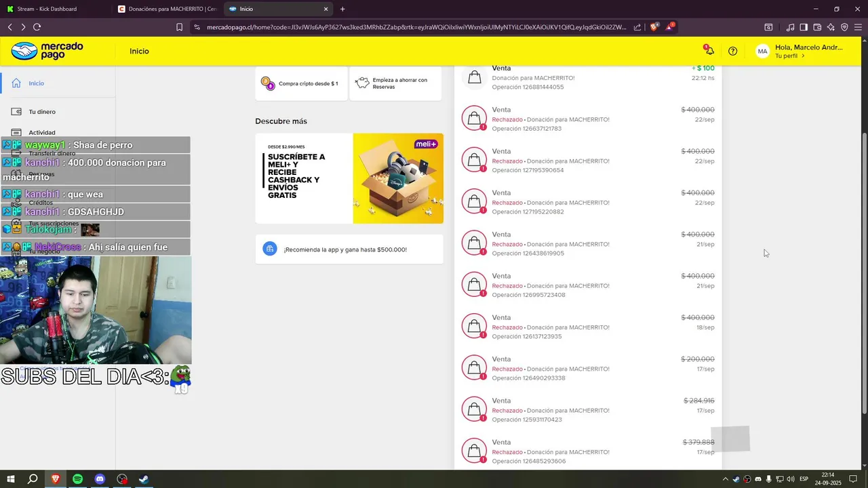Click the share icon in address bar
Viewport: 868px width, 488px height.
coord(637,27)
